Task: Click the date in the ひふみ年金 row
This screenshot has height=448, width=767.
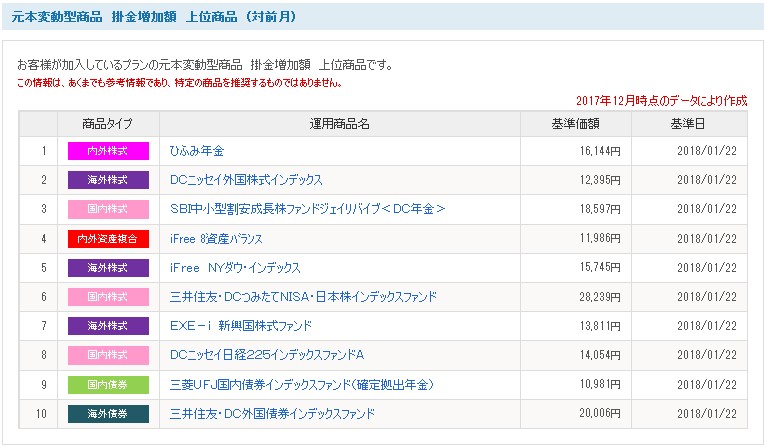Action: pos(707,151)
